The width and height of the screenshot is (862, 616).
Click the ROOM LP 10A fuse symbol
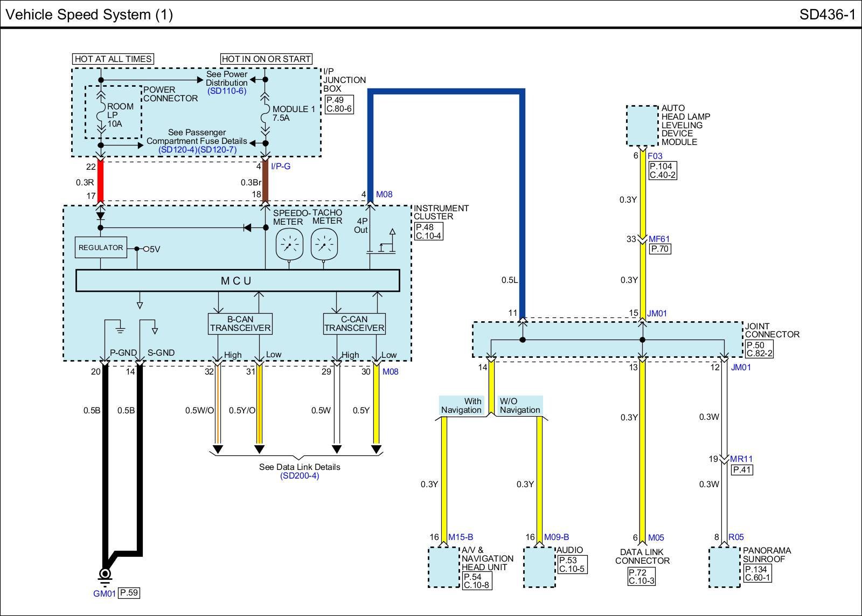point(101,115)
